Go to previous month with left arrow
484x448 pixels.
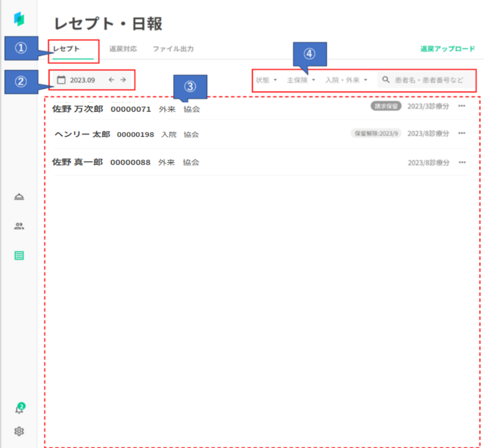111,80
